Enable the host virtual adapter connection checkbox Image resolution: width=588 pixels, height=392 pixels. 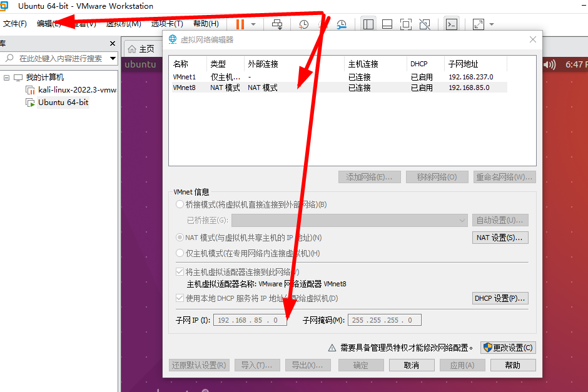(x=178, y=271)
